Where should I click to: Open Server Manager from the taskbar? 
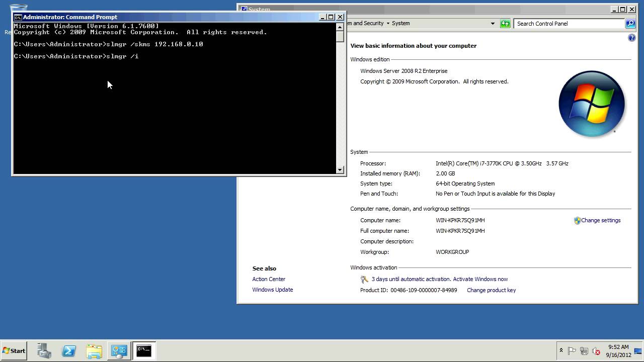tap(44, 351)
